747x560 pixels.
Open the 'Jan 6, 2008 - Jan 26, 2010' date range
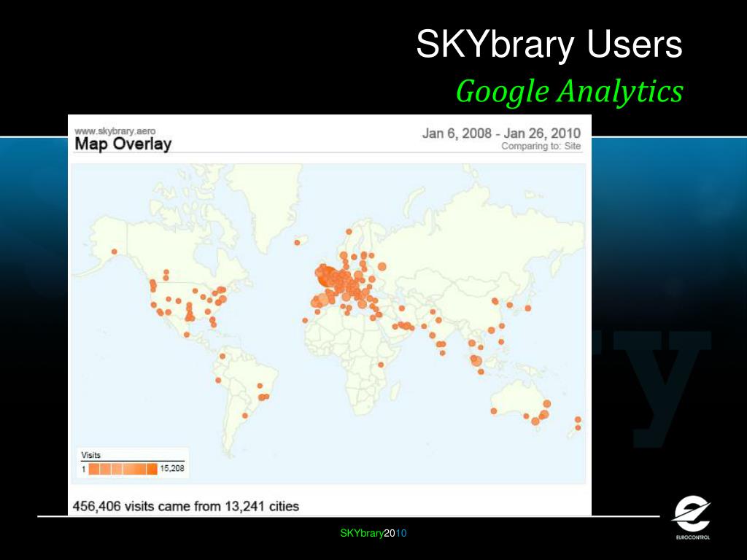coord(501,133)
